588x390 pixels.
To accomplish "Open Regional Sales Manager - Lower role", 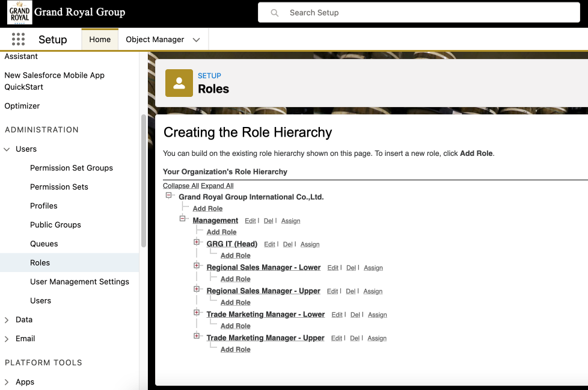I will pos(263,267).
